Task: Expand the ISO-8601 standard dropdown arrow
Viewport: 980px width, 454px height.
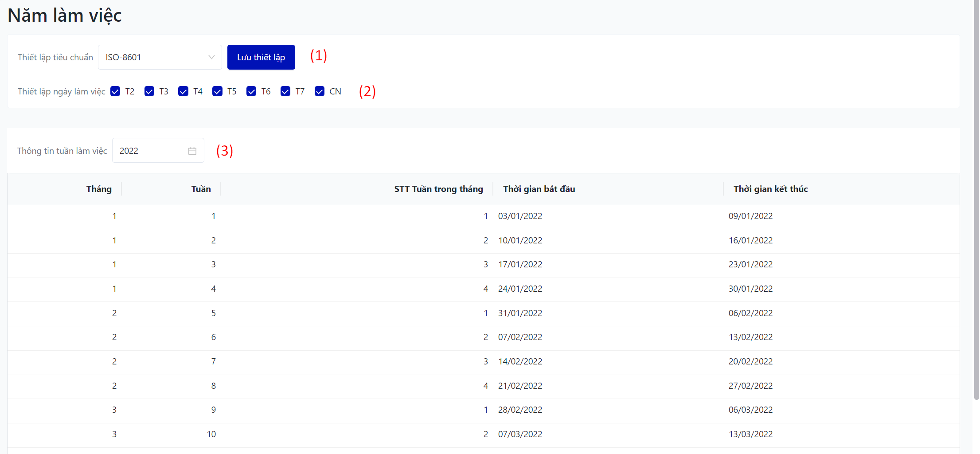Action: tap(211, 57)
